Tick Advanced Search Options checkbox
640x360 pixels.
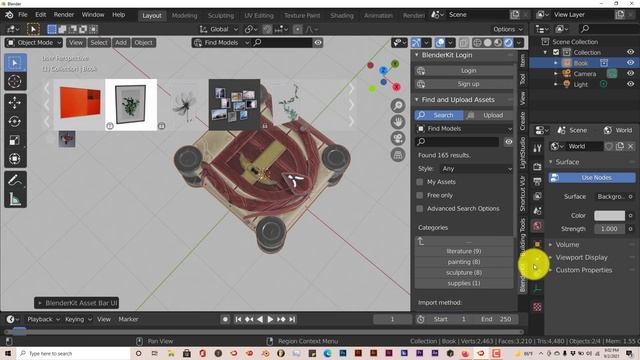pos(420,209)
